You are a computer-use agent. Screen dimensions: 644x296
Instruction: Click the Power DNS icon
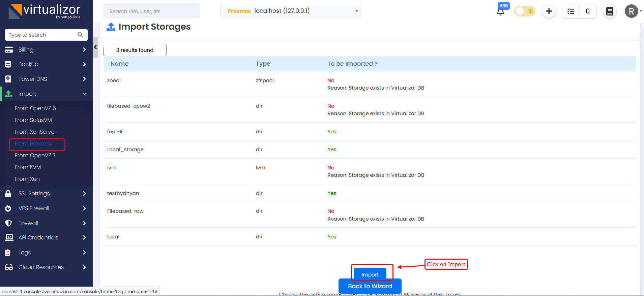point(8,79)
